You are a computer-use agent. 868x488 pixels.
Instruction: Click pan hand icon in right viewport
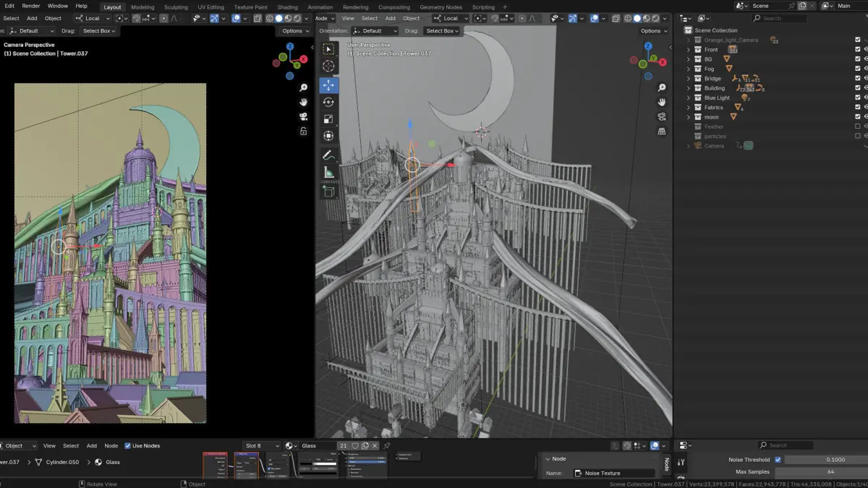coord(661,101)
